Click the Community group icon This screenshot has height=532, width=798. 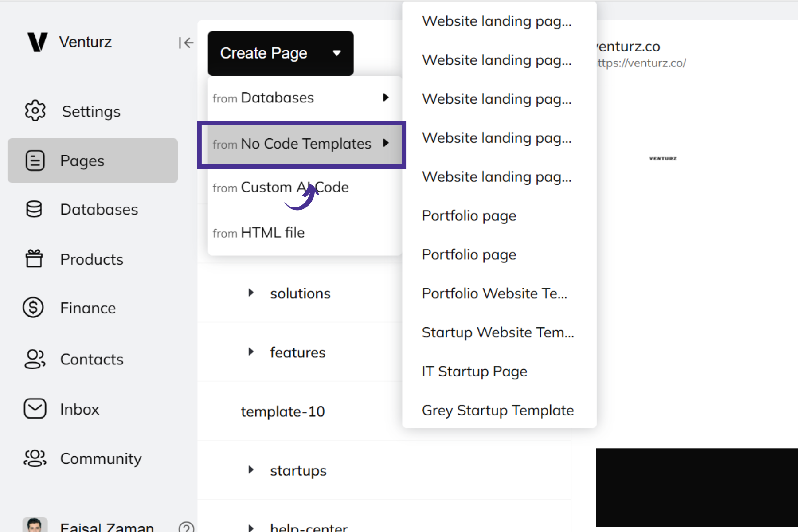[x=35, y=458]
